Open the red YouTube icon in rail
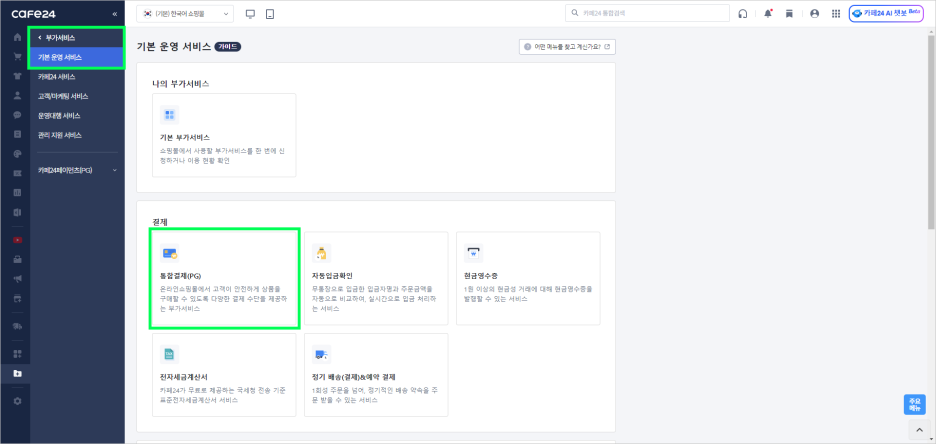936x444 pixels. coord(17,240)
